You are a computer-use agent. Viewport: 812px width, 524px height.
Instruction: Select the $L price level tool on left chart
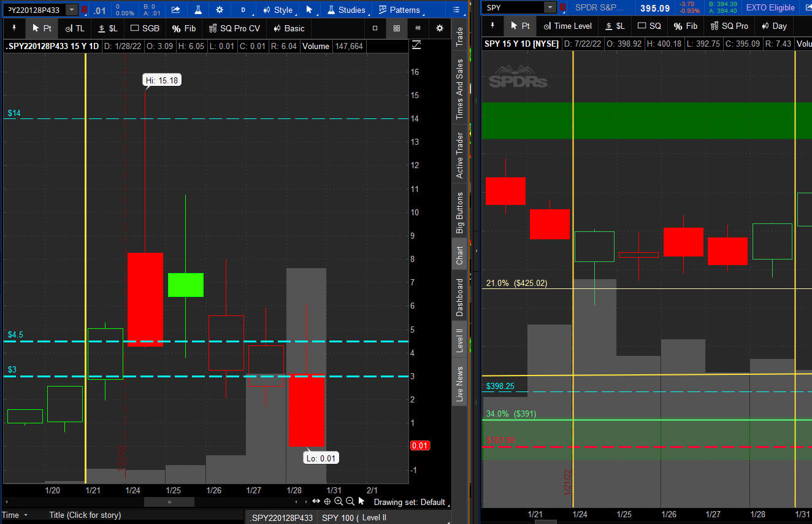[x=108, y=28]
